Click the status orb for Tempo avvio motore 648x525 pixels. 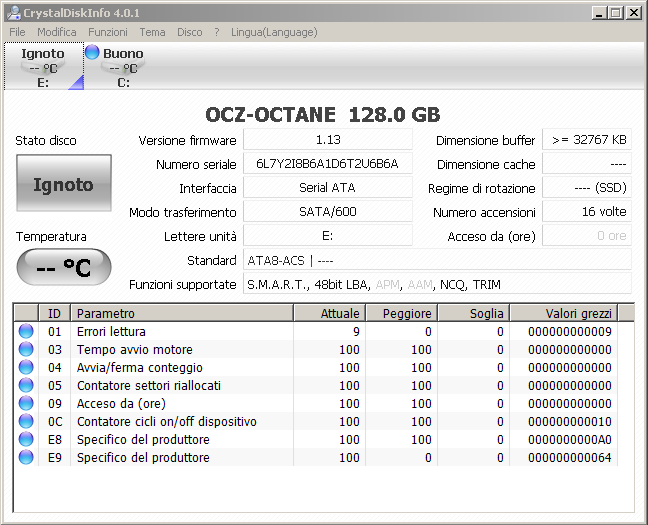(x=26, y=350)
